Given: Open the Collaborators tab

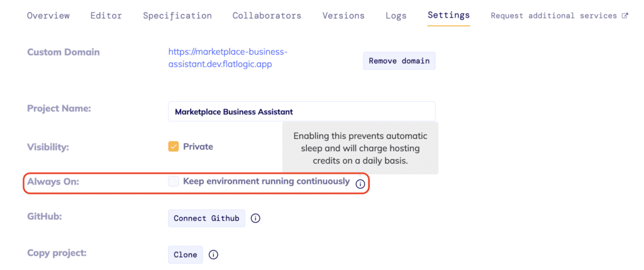Looking at the screenshot, I should click(x=267, y=16).
